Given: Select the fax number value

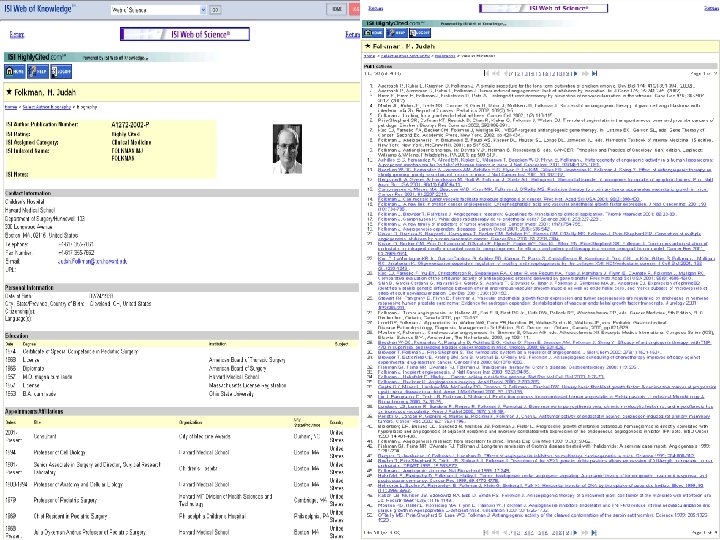Looking at the screenshot, I should pos(76,253).
